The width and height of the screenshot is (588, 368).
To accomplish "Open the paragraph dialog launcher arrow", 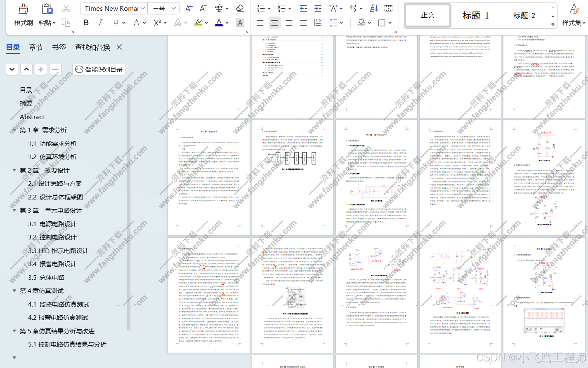I will coord(395,31).
